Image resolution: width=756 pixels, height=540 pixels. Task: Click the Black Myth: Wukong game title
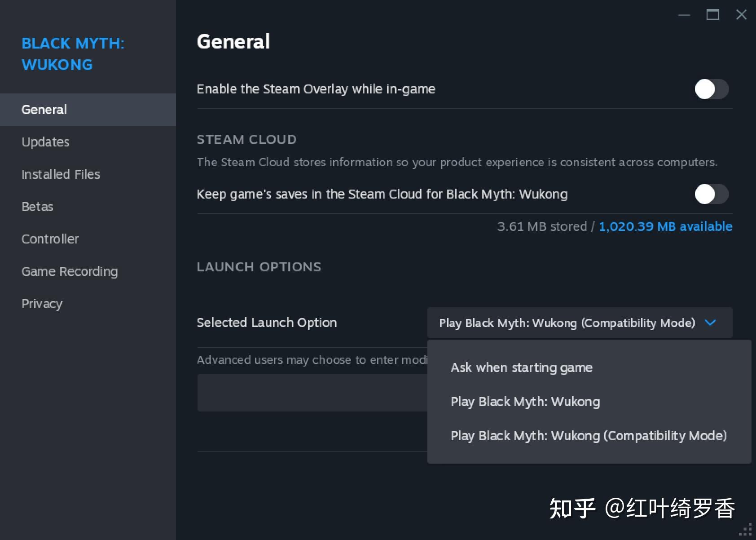[73, 54]
